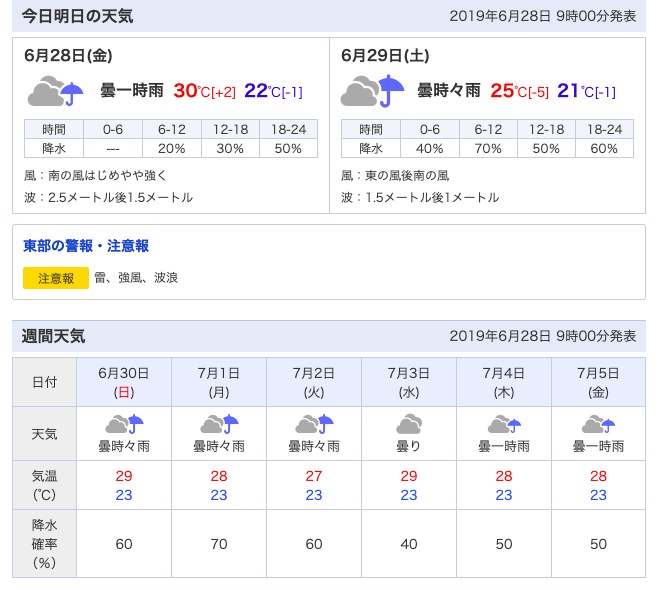660x590 pixels.
Task: Select the 7月3日 (水) date header
Action: (x=409, y=382)
